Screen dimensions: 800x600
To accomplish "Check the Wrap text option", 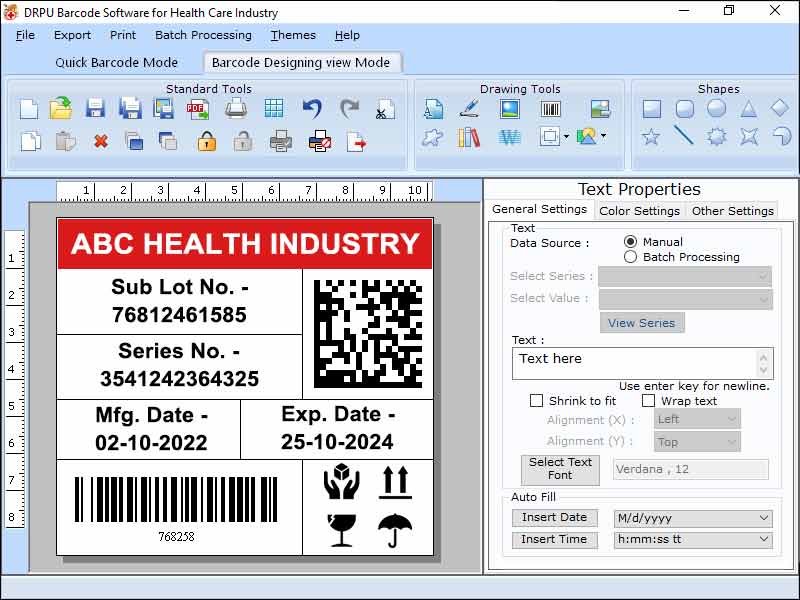I will point(649,400).
